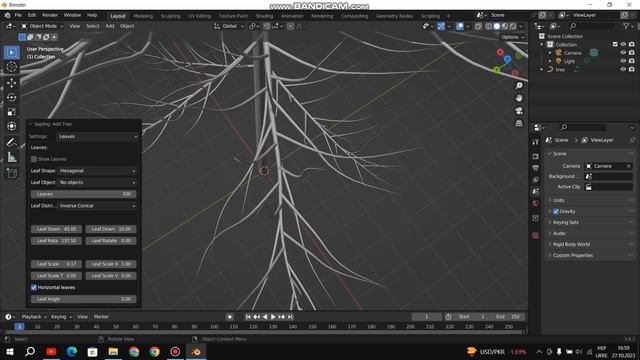This screenshot has width=640, height=360.
Task: Jump to the end frame button
Action: tap(290, 317)
